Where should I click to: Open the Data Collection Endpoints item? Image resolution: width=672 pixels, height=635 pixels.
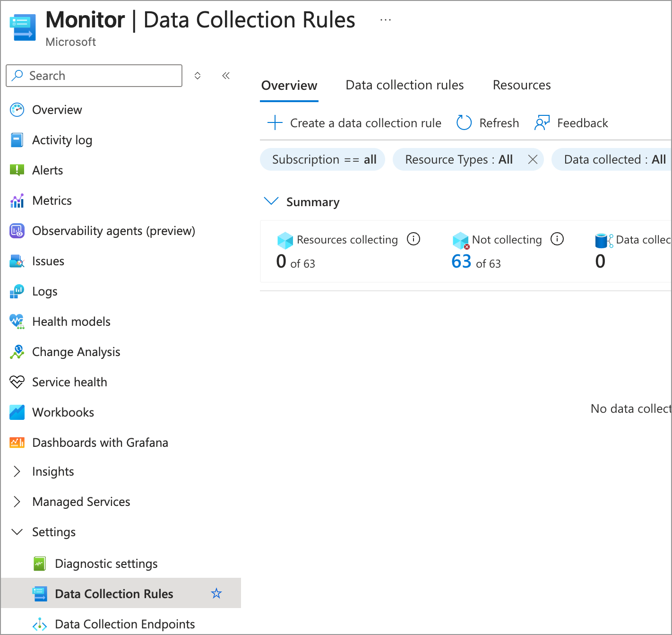(x=125, y=624)
